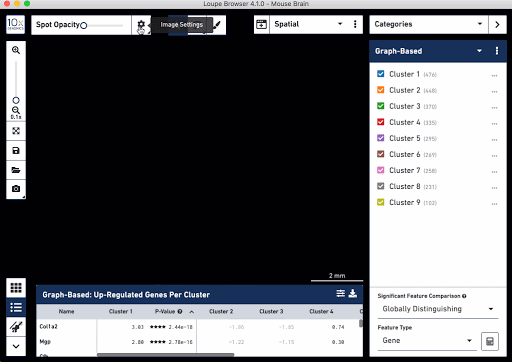Select the brush selection tool

pos(217,25)
